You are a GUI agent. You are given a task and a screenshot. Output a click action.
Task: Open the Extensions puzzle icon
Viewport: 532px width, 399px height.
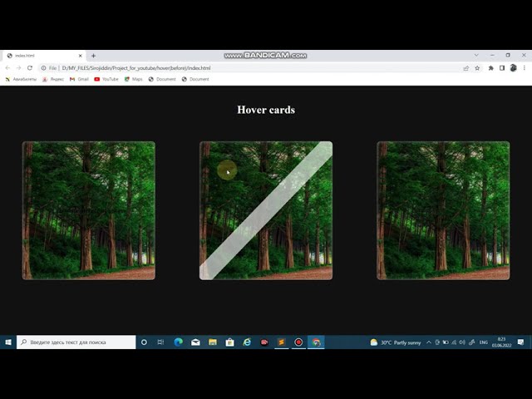pos(491,68)
